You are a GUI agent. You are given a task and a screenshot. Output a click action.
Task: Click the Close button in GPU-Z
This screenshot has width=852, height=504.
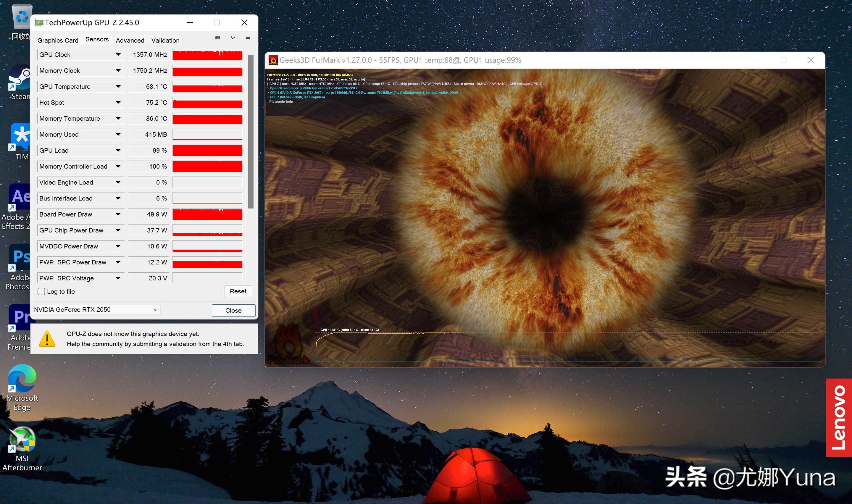233,310
